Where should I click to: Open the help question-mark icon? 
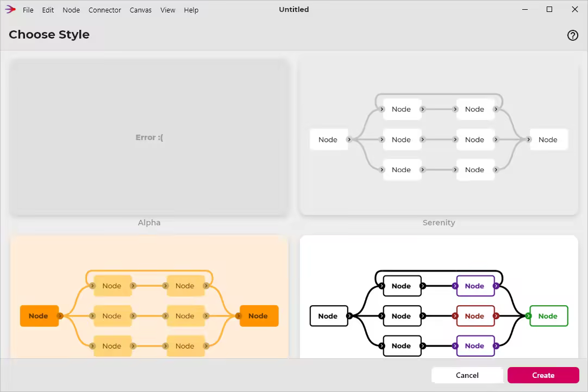click(x=573, y=35)
